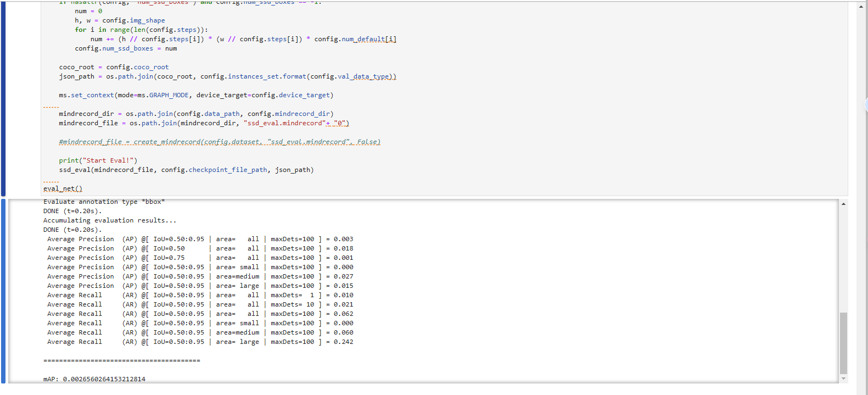Click the Average Precision IoU=0.75 result row
The height and width of the screenshot is (395, 868).
coord(200,258)
